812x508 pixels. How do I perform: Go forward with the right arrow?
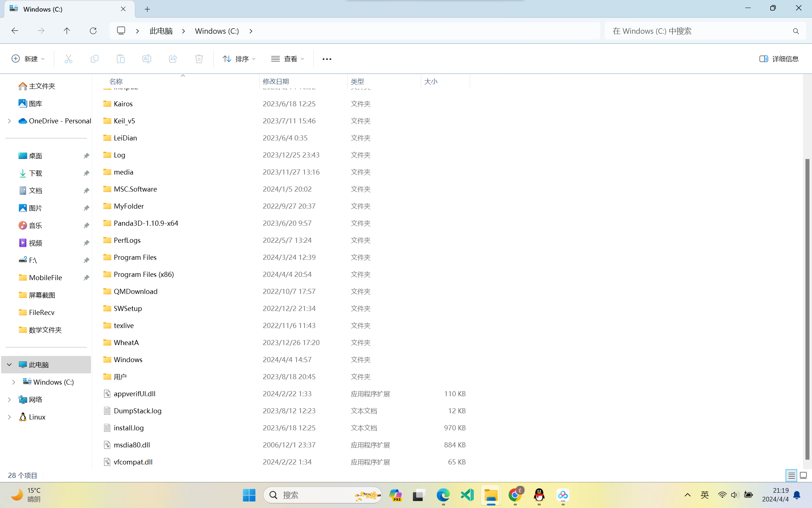pyautogui.click(x=41, y=31)
